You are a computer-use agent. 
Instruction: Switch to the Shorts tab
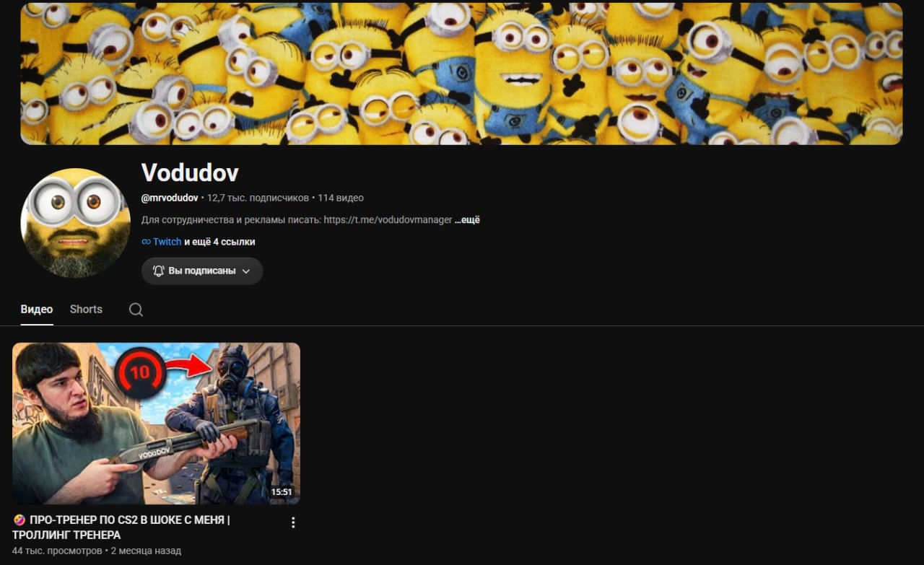[86, 309]
